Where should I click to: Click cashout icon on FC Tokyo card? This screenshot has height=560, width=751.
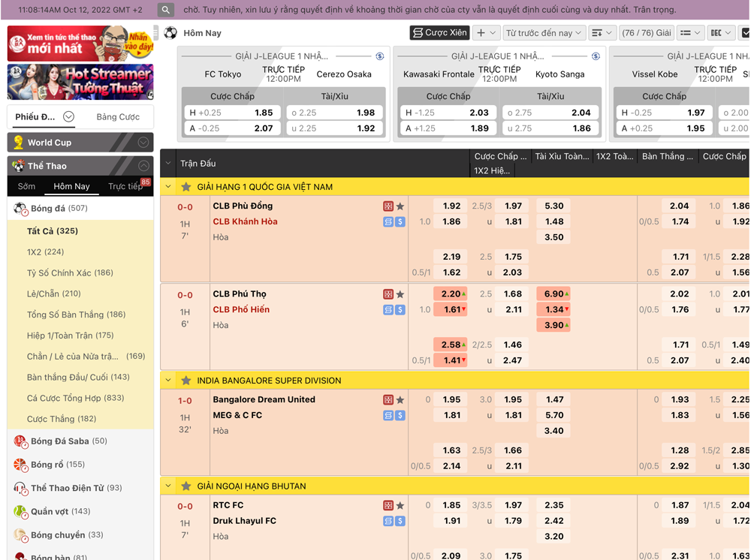point(380,56)
